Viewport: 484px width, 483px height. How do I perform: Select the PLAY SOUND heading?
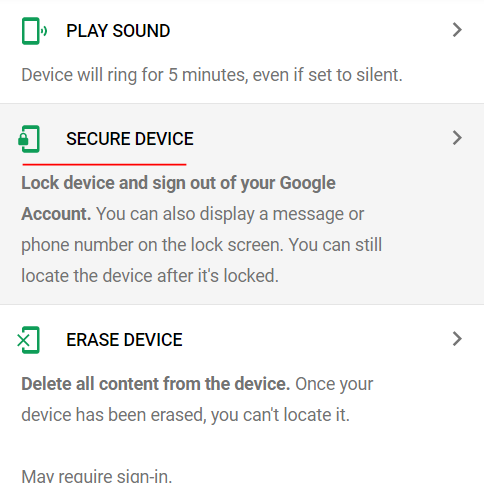point(118,31)
